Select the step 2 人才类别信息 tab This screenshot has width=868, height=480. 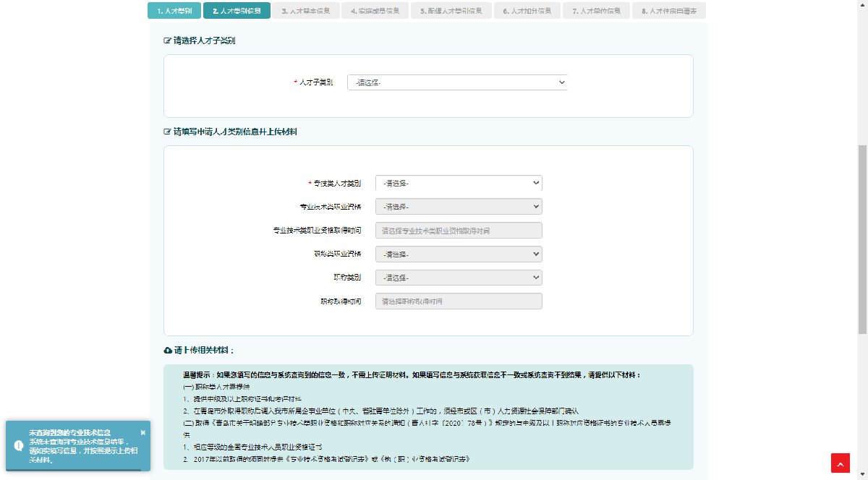237,11
